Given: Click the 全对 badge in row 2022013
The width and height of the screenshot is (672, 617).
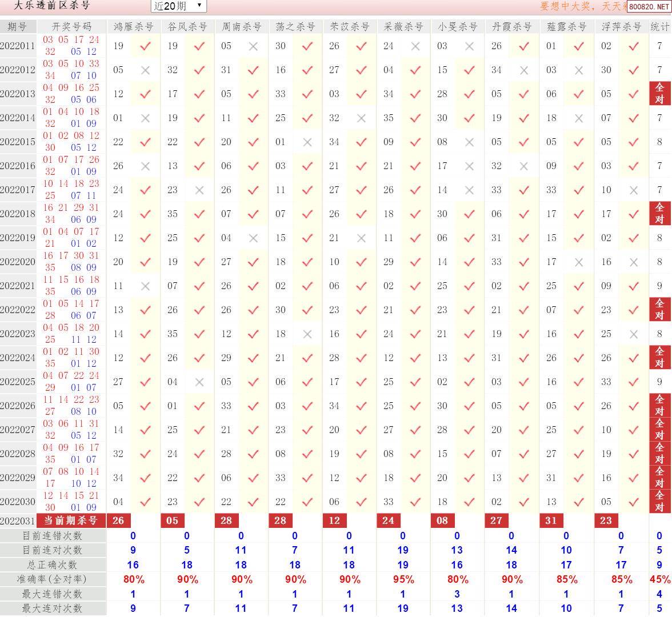Looking at the screenshot, I should pos(659,94).
